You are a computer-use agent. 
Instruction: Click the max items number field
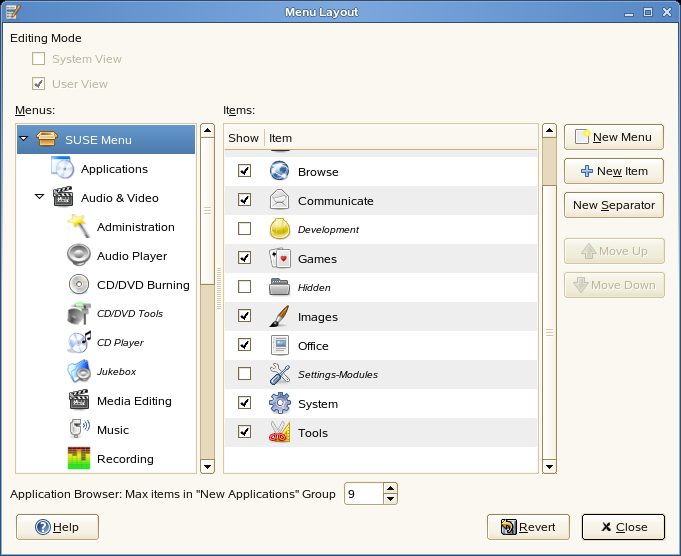(x=362, y=494)
